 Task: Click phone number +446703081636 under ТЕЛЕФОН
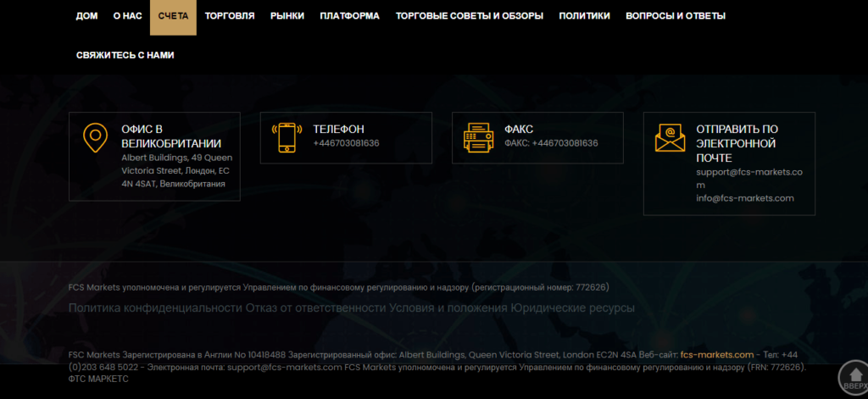tap(346, 143)
